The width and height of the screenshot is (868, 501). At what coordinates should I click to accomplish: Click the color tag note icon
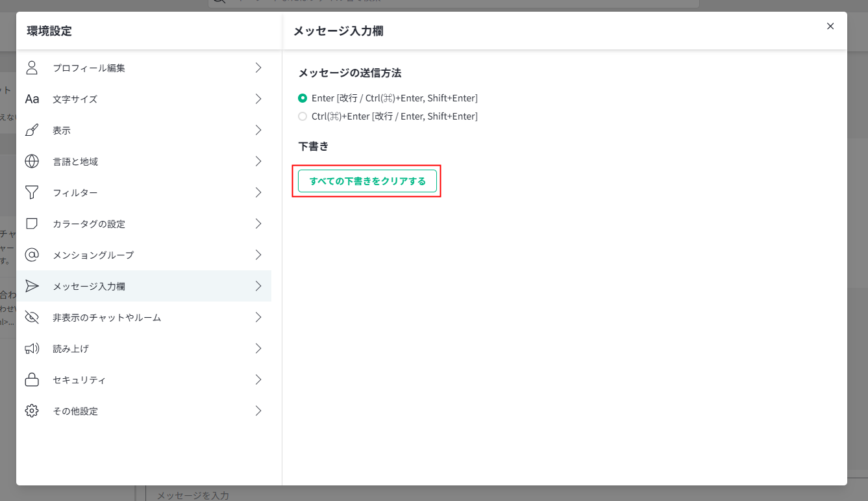point(32,224)
